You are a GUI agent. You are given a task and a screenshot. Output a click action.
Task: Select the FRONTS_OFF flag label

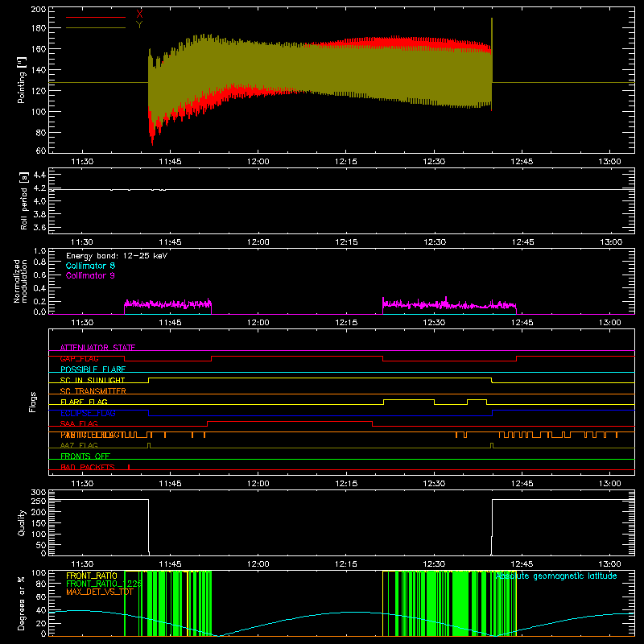pos(85,456)
